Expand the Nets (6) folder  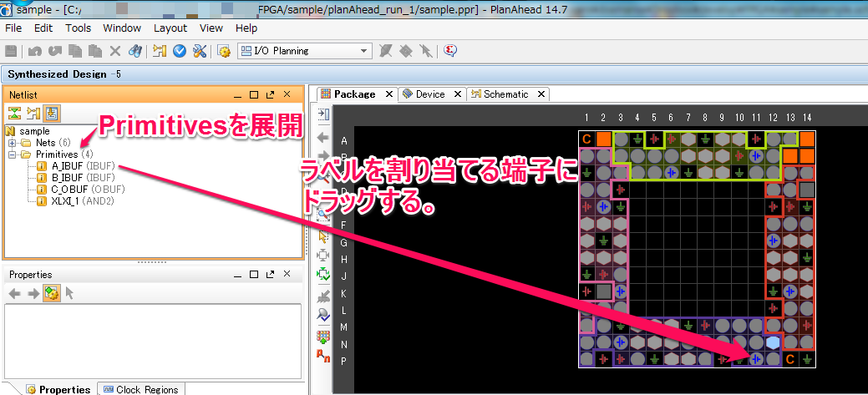[12, 143]
